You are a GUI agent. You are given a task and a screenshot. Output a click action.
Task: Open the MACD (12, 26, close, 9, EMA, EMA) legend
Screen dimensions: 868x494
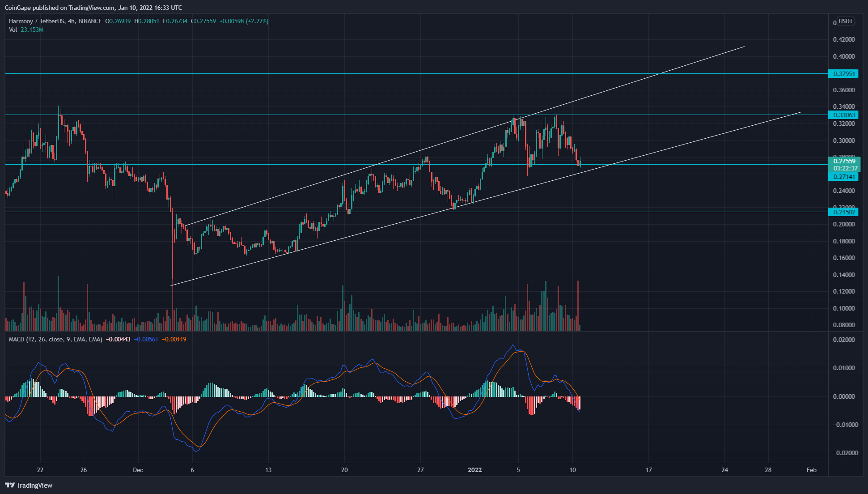click(55, 340)
